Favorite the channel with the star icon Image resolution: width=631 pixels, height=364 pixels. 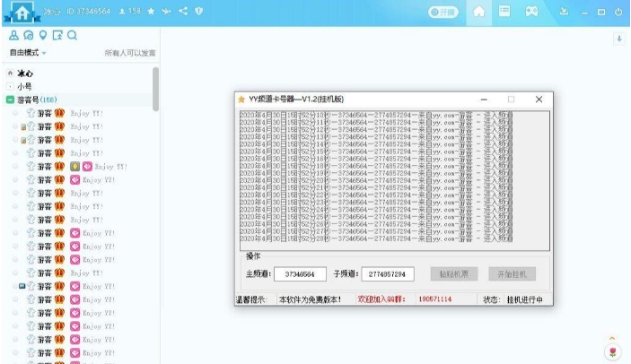(151, 12)
